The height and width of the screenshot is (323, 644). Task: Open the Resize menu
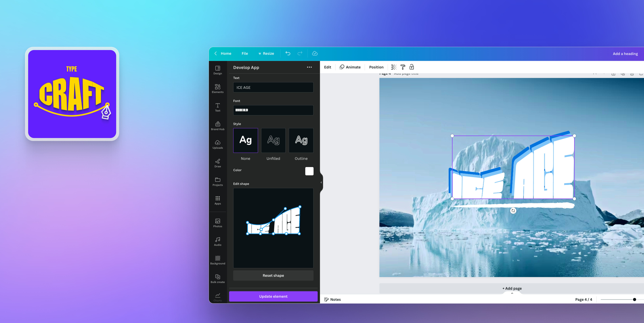266,53
